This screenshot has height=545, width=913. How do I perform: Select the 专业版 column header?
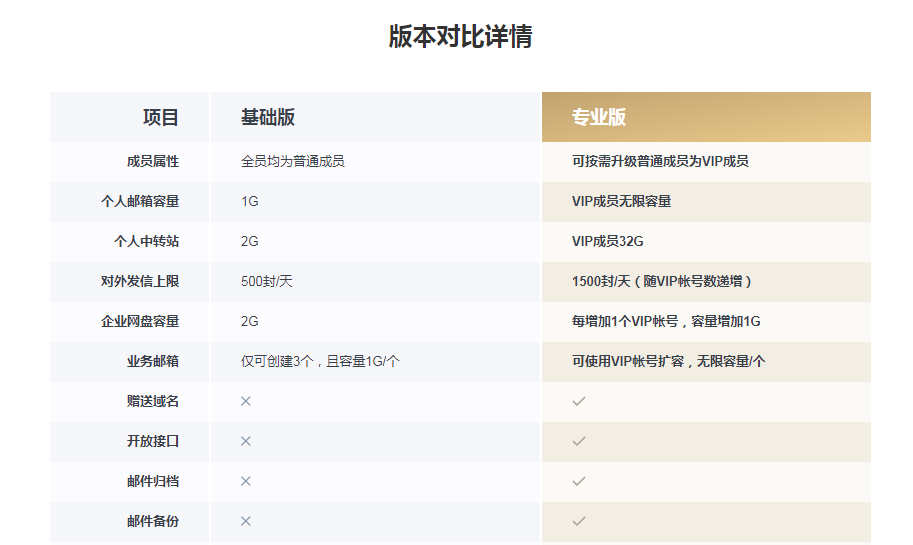pos(599,117)
